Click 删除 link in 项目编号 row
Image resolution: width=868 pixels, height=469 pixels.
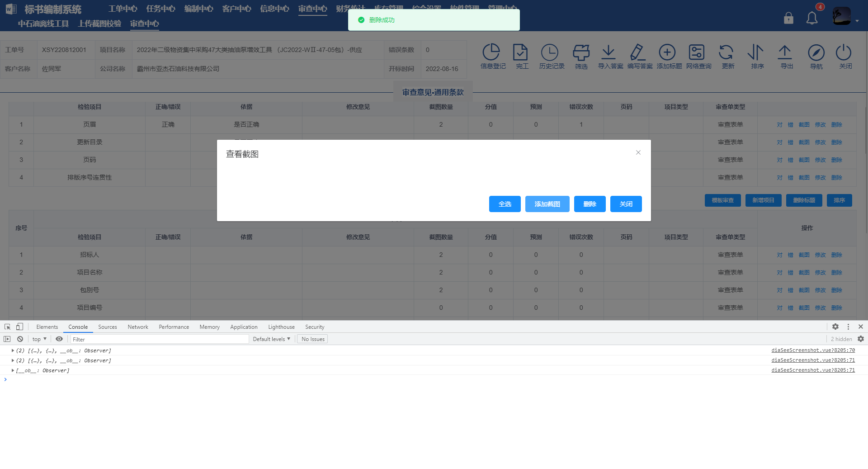tap(836, 308)
